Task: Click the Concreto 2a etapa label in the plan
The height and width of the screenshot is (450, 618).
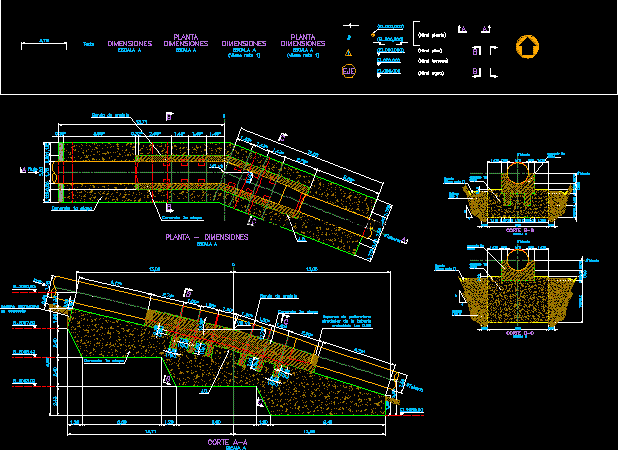Action: coord(182,218)
